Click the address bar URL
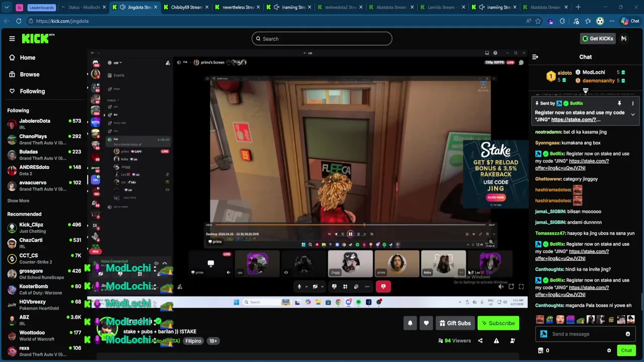 (62, 21)
